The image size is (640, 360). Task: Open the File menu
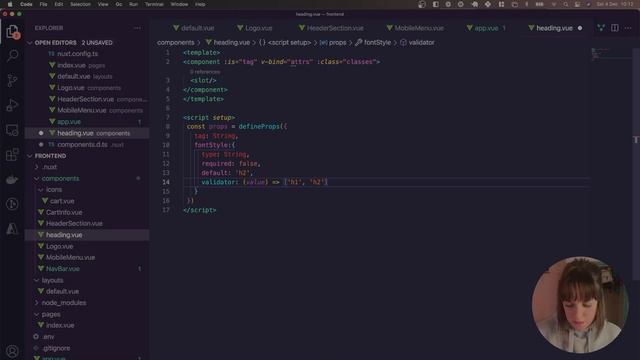[x=43, y=4]
